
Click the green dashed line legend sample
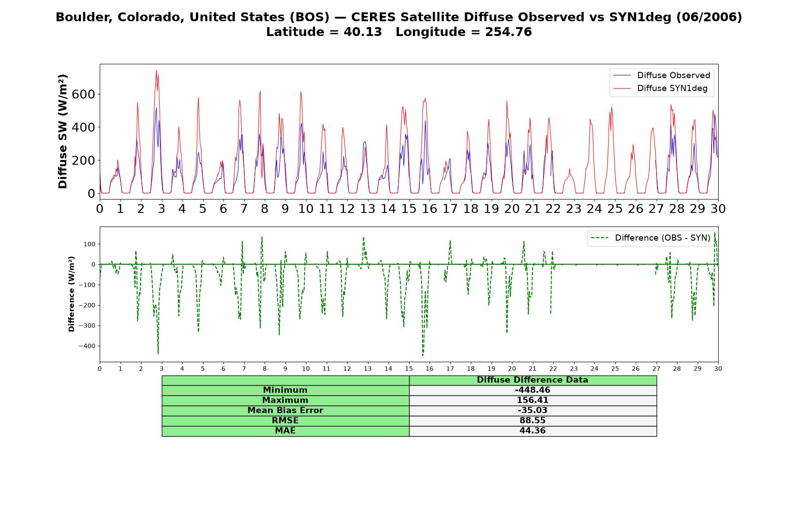pyautogui.click(x=599, y=238)
